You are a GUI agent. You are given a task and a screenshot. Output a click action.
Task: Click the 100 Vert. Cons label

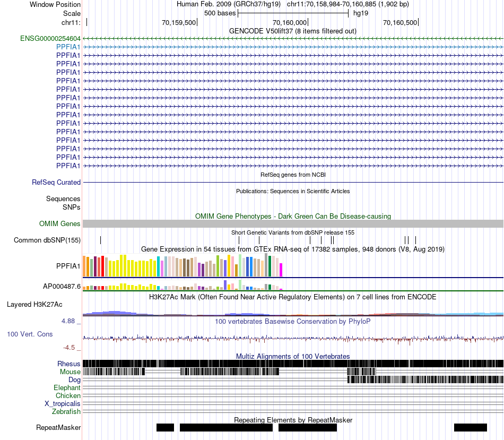point(30,334)
